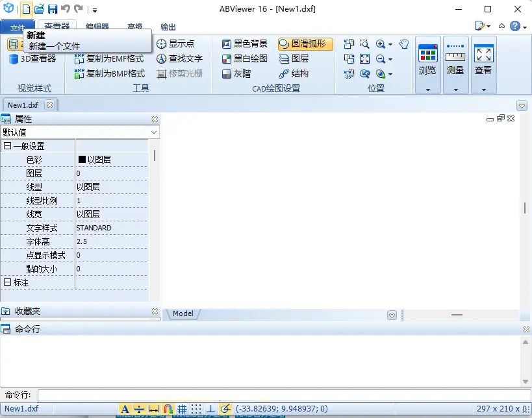Click the zoom out magnifier icon

[381, 58]
